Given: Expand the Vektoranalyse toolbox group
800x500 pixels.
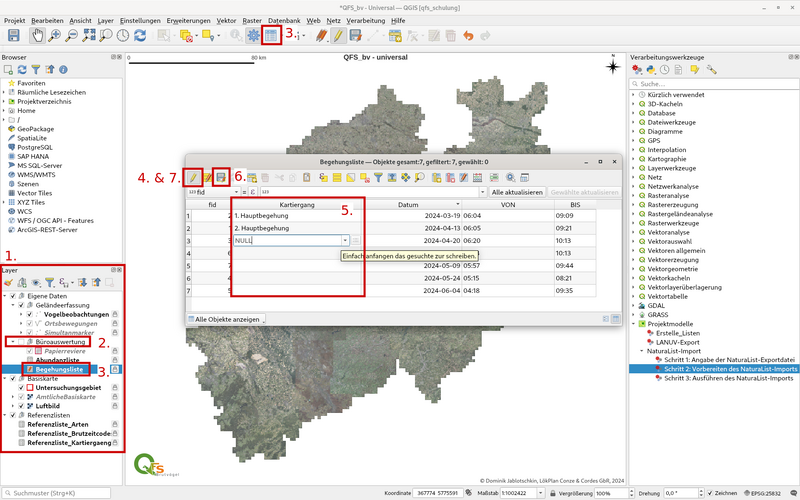Looking at the screenshot, I should (x=634, y=233).
